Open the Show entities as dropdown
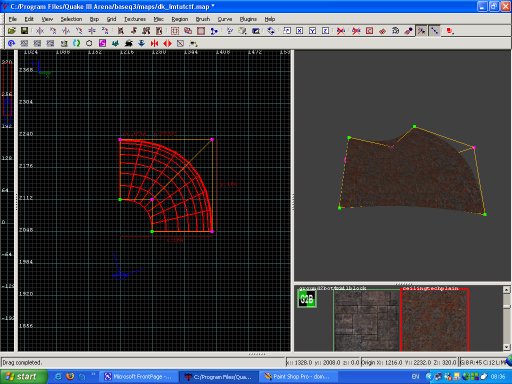 [450, 31]
